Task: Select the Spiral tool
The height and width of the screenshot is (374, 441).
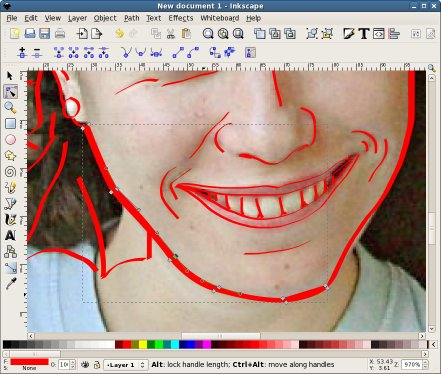Action: pyautogui.click(x=10, y=172)
